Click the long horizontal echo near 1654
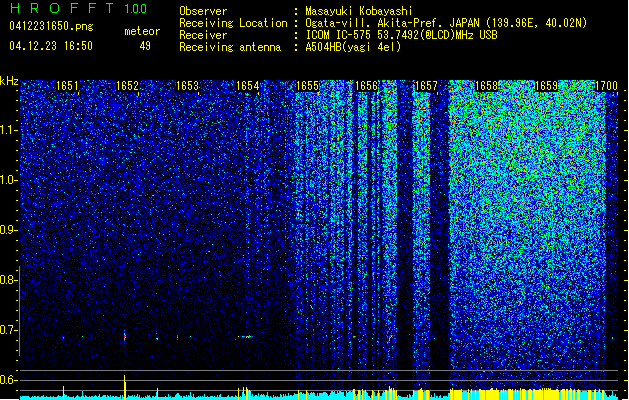This screenshot has width=629, height=400. coord(244,337)
